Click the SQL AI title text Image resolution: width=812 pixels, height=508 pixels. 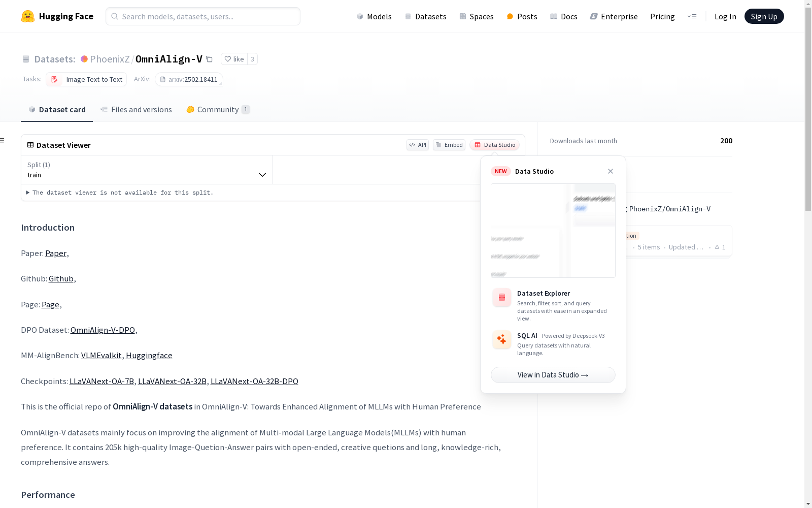click(527, 336)
